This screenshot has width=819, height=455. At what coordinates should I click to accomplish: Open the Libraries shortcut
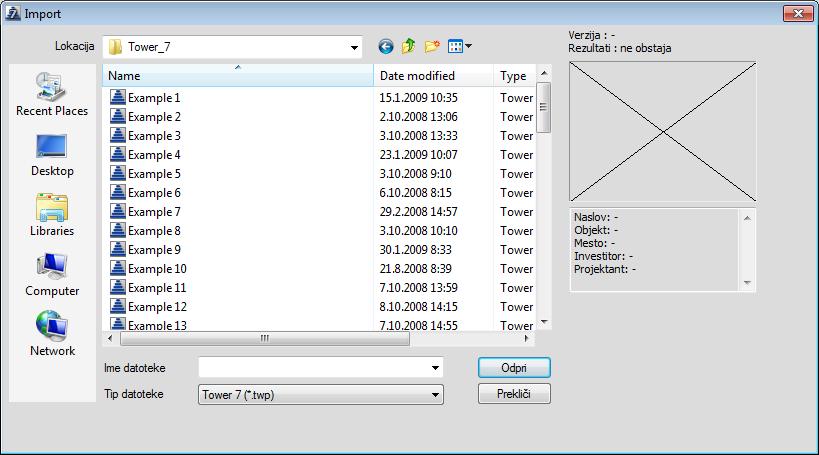click(x=52, y=215)
